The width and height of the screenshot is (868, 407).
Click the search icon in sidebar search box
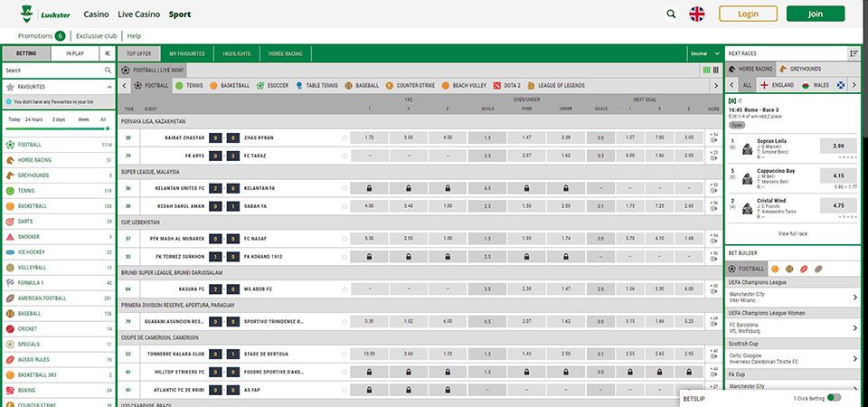point(108,71)
